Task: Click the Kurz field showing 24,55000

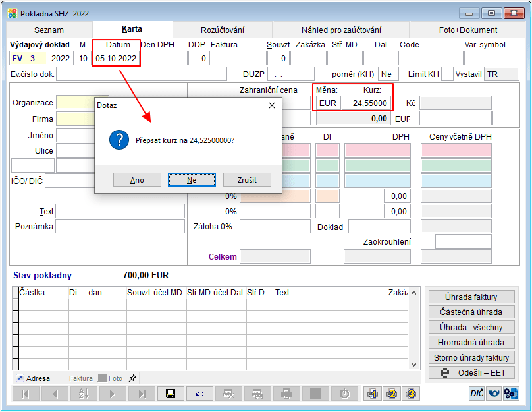Action: (366, 103)
